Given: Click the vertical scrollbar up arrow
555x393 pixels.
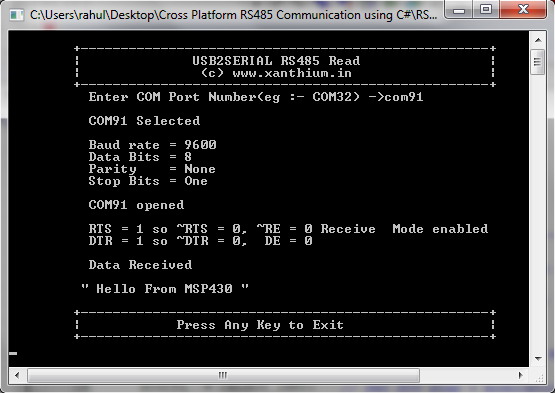Looking at the screenshot, I should 538,40.
